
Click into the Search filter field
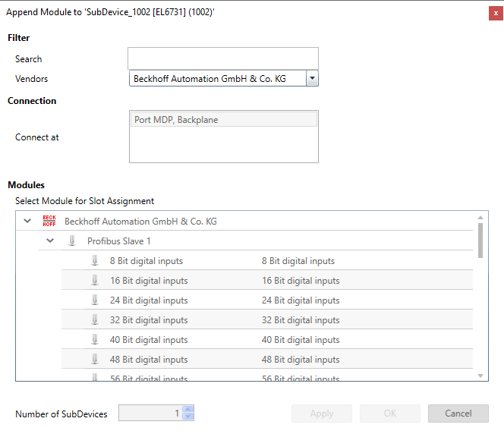[x=222, y=58]
